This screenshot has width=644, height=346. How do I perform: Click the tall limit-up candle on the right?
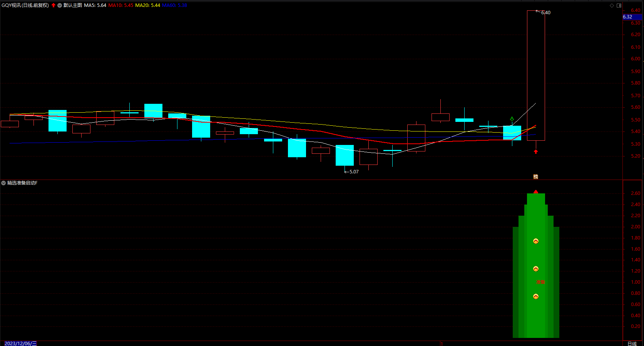click(x=536, y=75)
